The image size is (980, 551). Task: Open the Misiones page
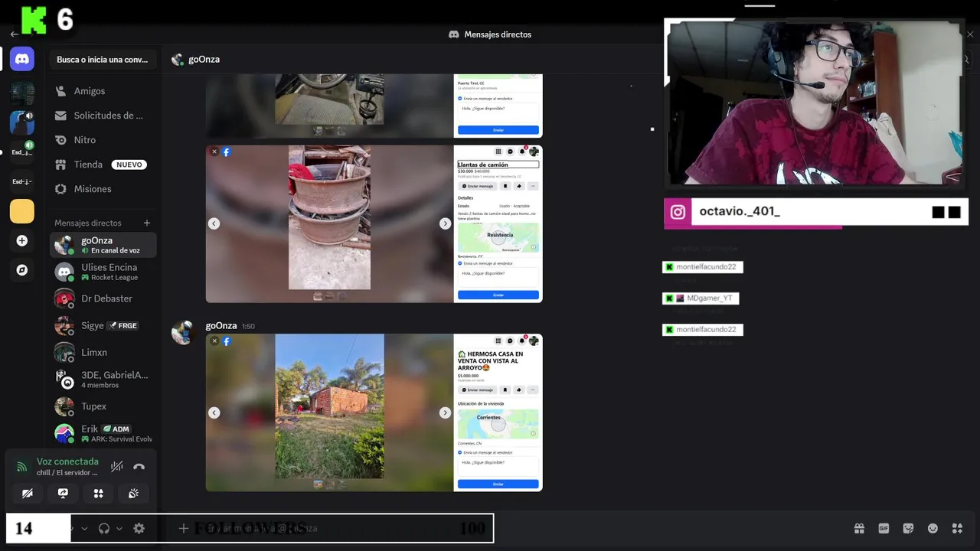(103, 189)
